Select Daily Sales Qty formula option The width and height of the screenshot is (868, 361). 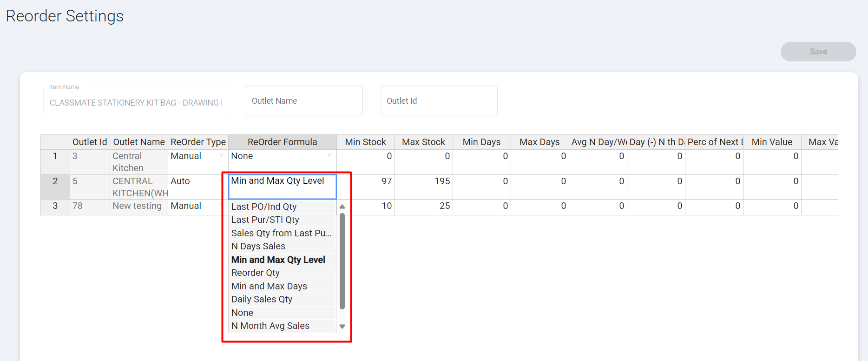click(262, 299)
